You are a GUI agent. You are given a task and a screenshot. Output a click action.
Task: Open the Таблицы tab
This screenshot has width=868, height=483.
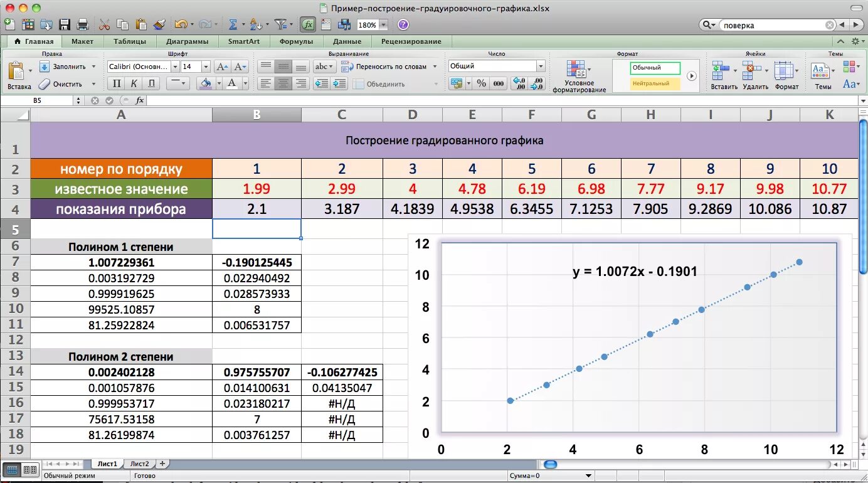click(x=130, y=41)
